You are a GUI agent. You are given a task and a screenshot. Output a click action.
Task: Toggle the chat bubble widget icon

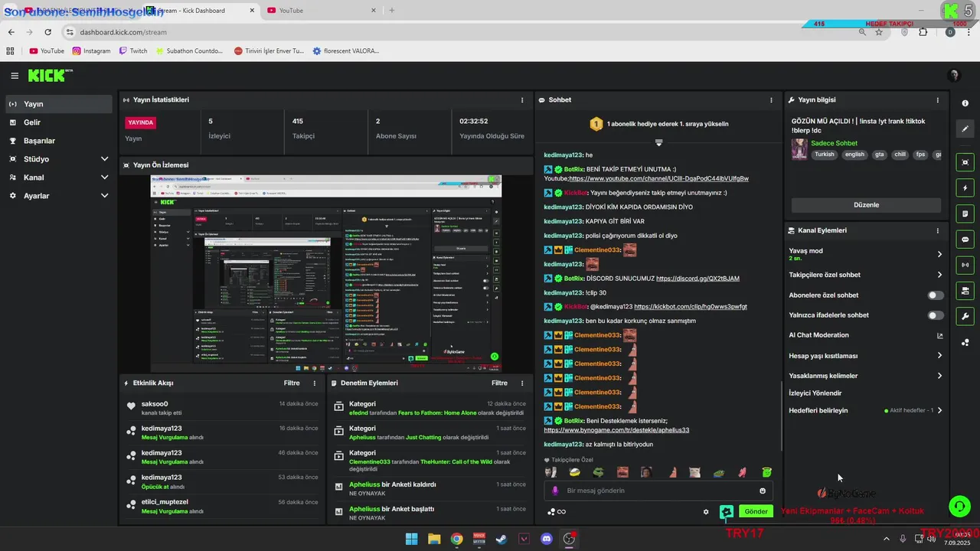[965, 240]
